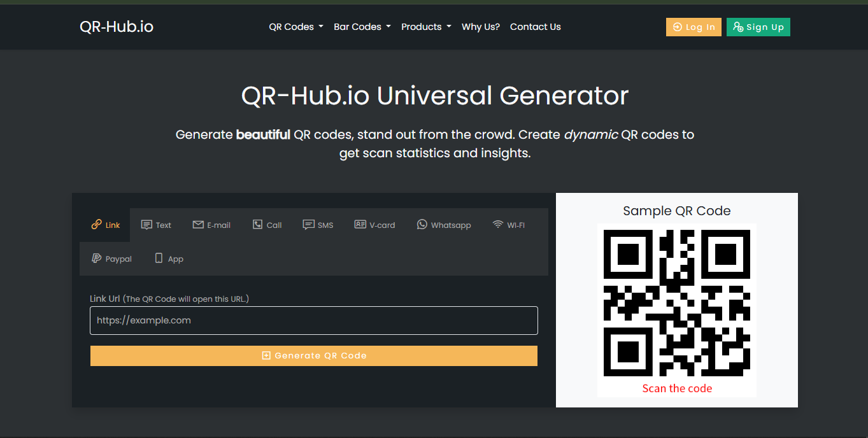
Task: Click the Text tab's message icon
Action: [146, 225]
